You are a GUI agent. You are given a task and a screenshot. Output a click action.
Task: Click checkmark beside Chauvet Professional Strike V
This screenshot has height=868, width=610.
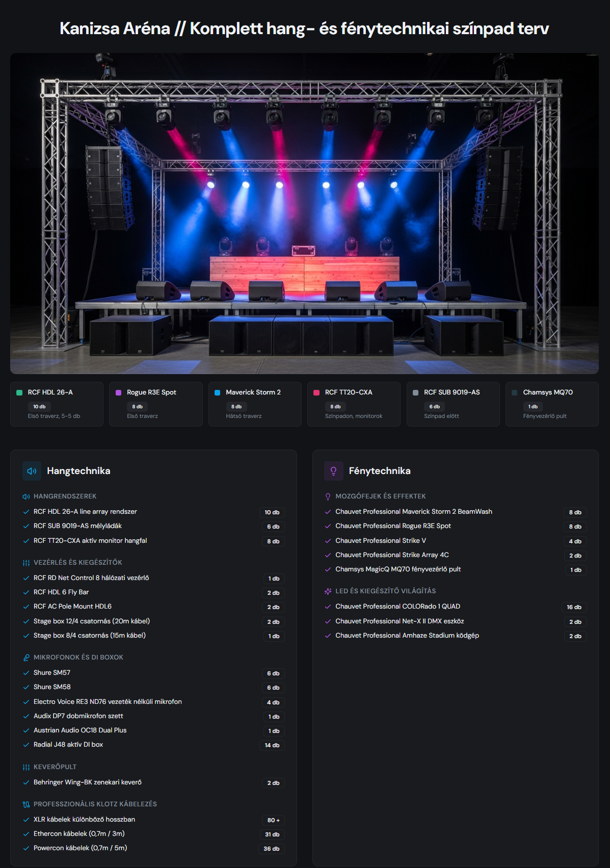(328, 541)
